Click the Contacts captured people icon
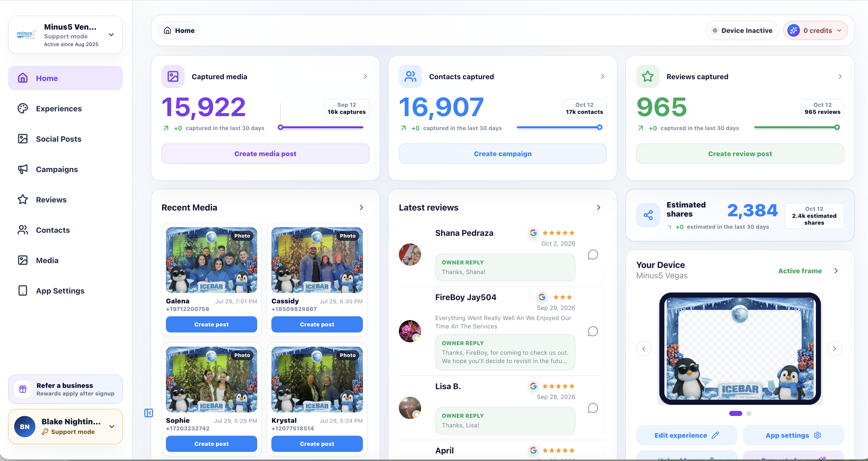Screen dimensions: 868x461 (x=410, y=76)
